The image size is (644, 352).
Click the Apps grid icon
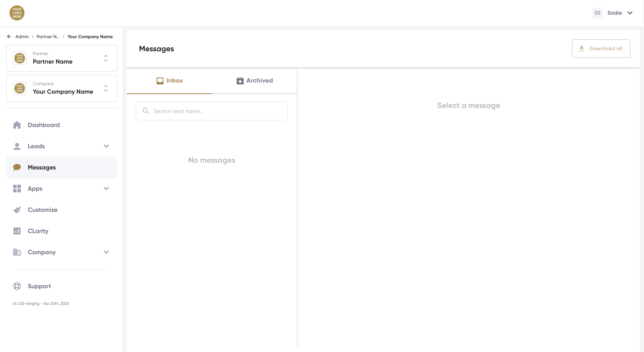(x=17, y=189)
